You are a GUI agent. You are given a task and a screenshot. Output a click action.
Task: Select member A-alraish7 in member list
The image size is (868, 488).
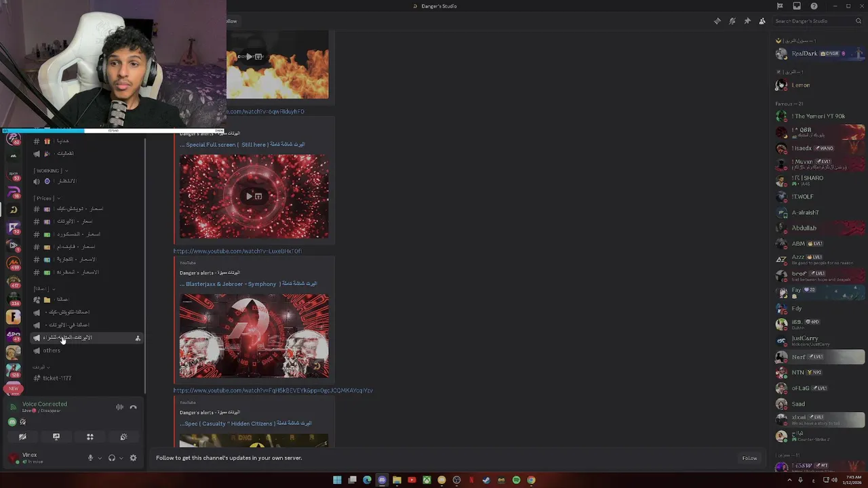click(820, 213)
